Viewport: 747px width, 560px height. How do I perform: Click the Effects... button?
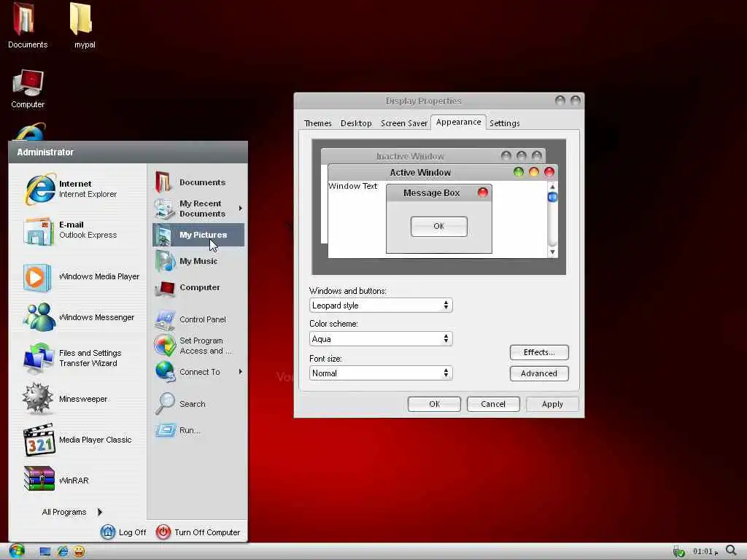(539, 352)
